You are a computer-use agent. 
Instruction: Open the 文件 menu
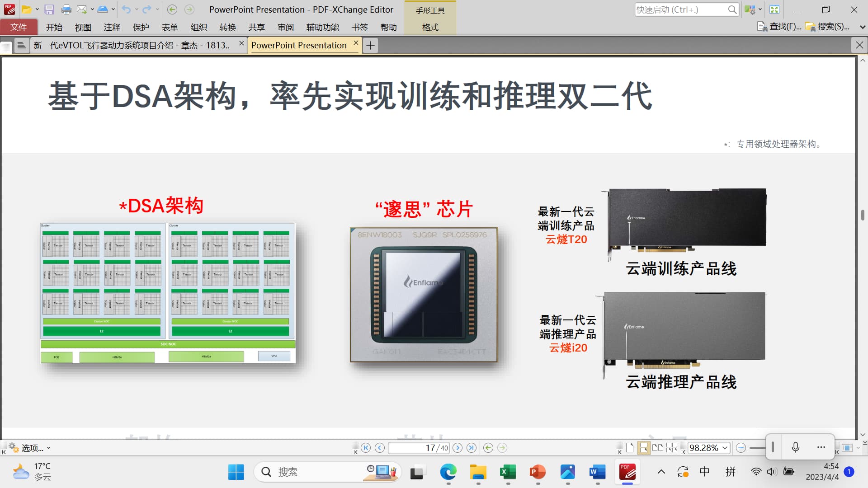(19, 27)
